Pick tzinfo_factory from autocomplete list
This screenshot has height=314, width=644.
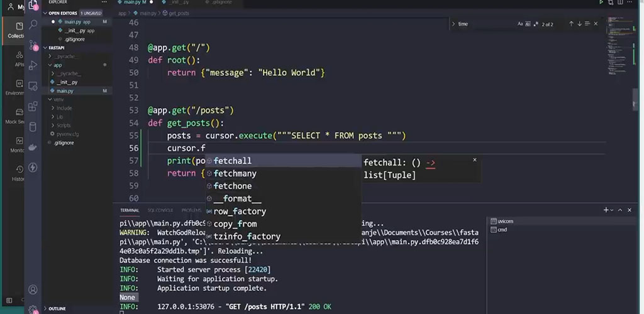[284, 237]
